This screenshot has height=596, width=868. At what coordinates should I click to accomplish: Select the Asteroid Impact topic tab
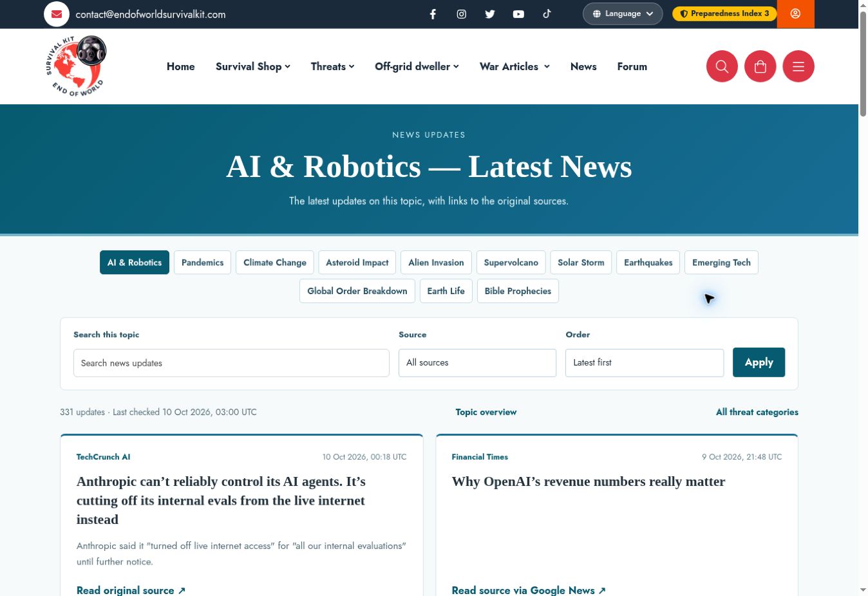[357, 263]
